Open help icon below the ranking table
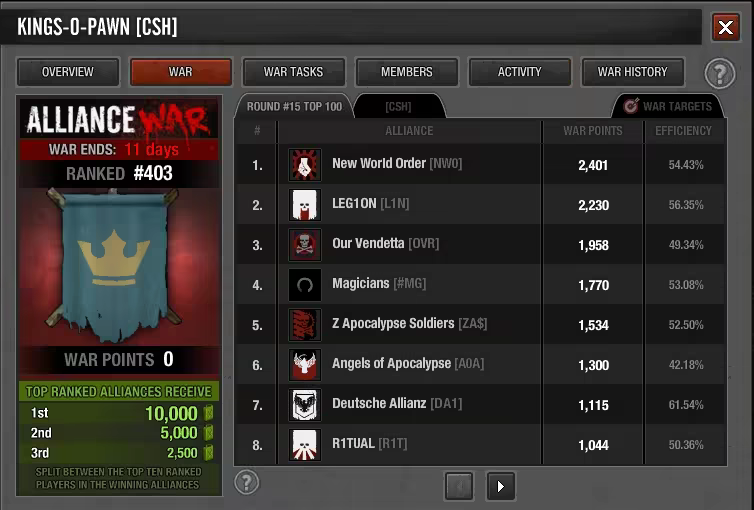Screen dimensions: 754x510 [247, 482]
